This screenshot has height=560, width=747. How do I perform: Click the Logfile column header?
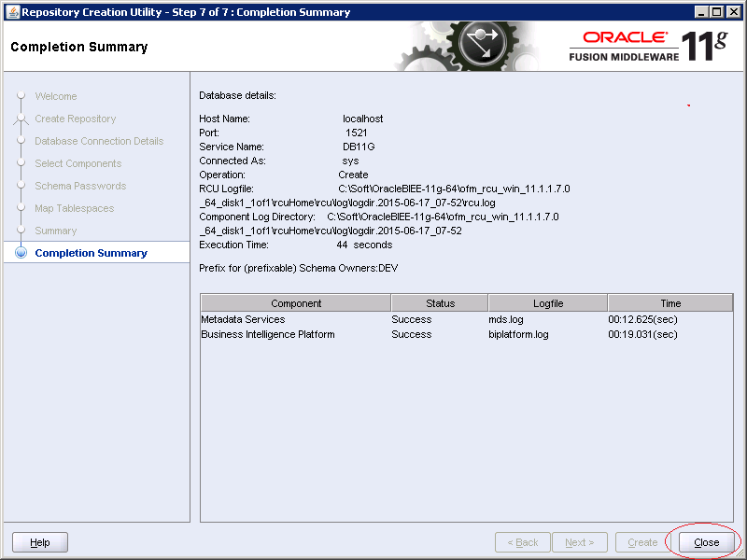pyautogui.click(x=548, y=303)
